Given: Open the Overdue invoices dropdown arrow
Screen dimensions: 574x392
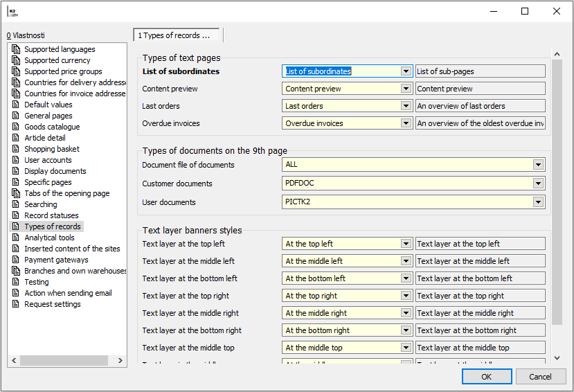Looking at the screenshot, I should coord(406,123).
